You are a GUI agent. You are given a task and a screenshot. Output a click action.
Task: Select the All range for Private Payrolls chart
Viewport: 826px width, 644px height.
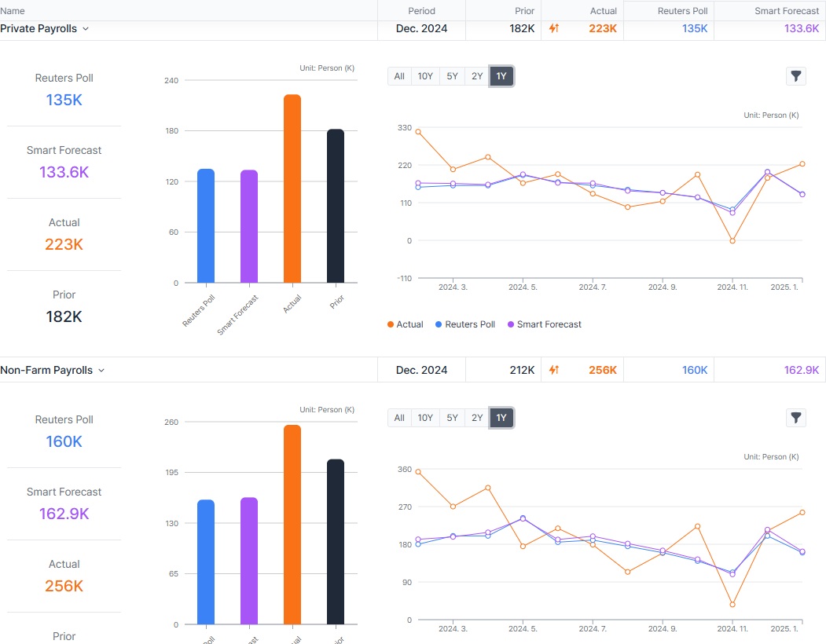pyautogui.click(x=399, y=76)
